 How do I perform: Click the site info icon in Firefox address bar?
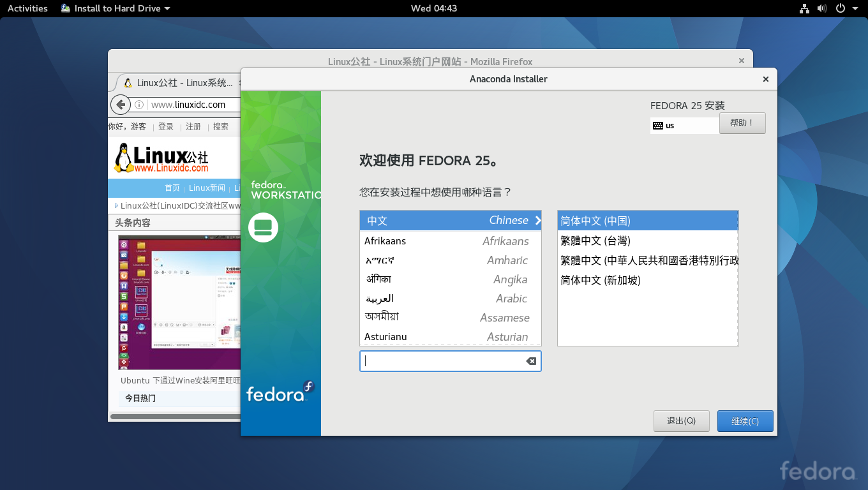tap(139, 105)
